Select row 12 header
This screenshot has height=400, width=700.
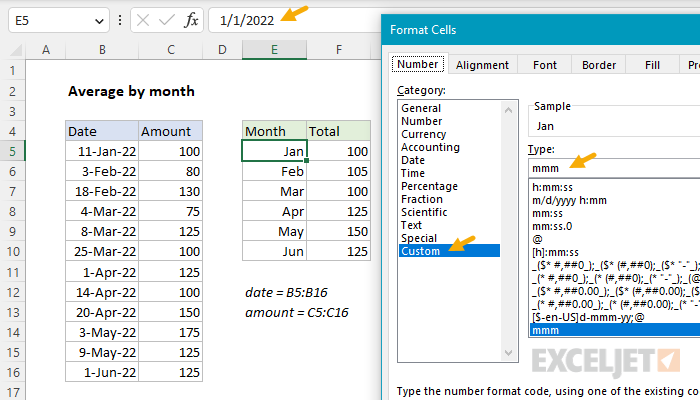tap(12, 292)
